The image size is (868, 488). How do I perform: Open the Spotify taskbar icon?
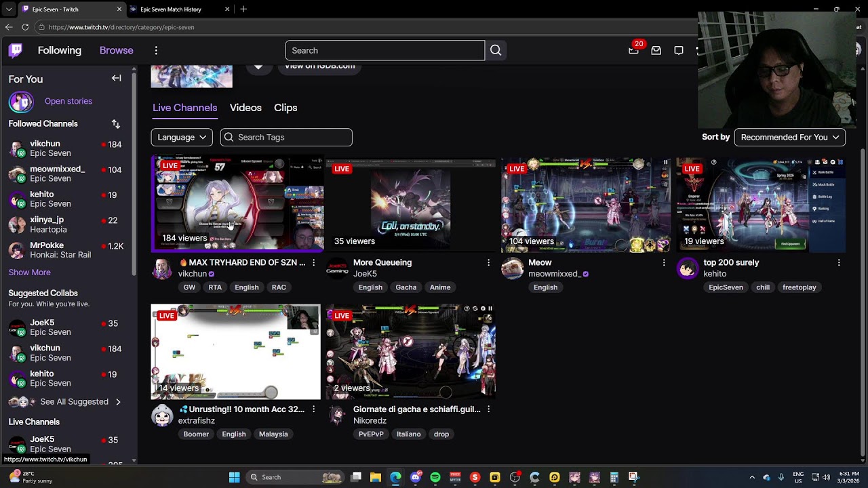(x=435, y=477)
